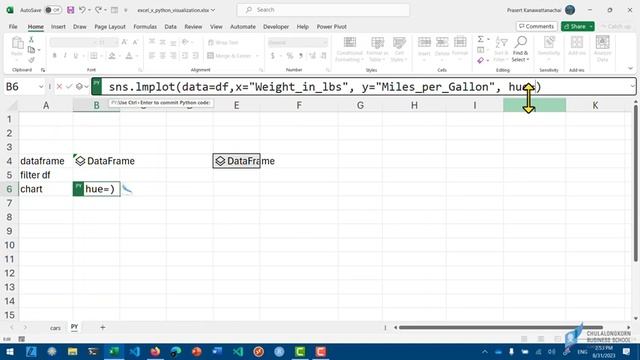Image resolution: width=640 pixels, height=360 pixels.
Task: Open Sort & Filter menu
Action: (501, 49)
